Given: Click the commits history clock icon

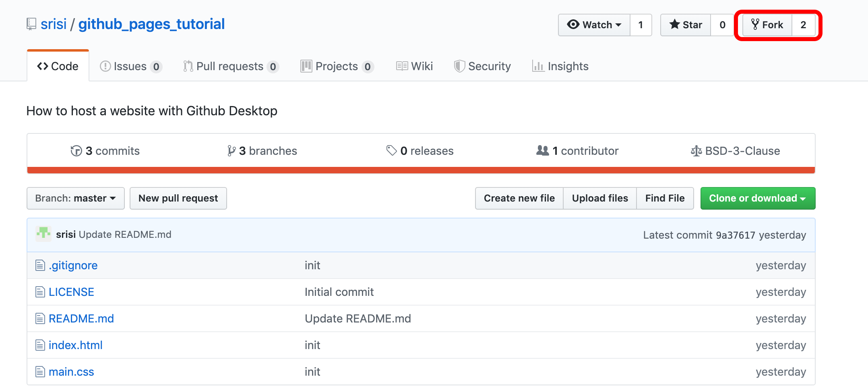Looking at the screenshot, I should 76,151.
